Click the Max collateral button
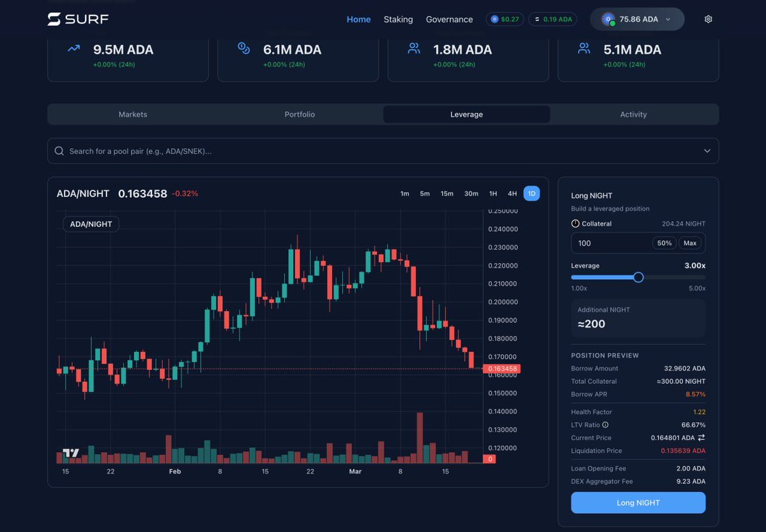This screenshot has height=532, width=766. coord(690,243)
